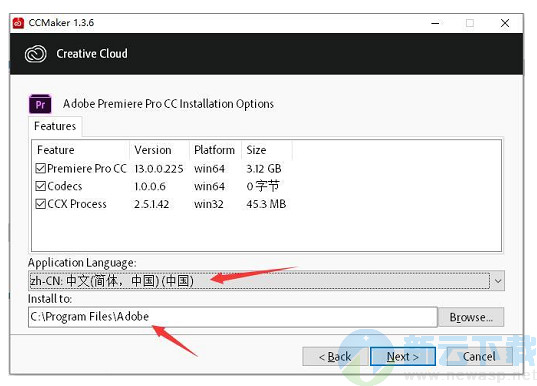Sort by the Feature column header
Viewport: 537px width, 386px height.
(81, 150)
